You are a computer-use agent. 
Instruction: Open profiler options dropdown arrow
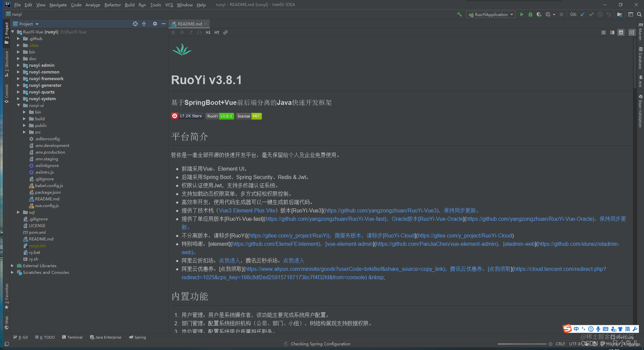click(x=554, y=14)
